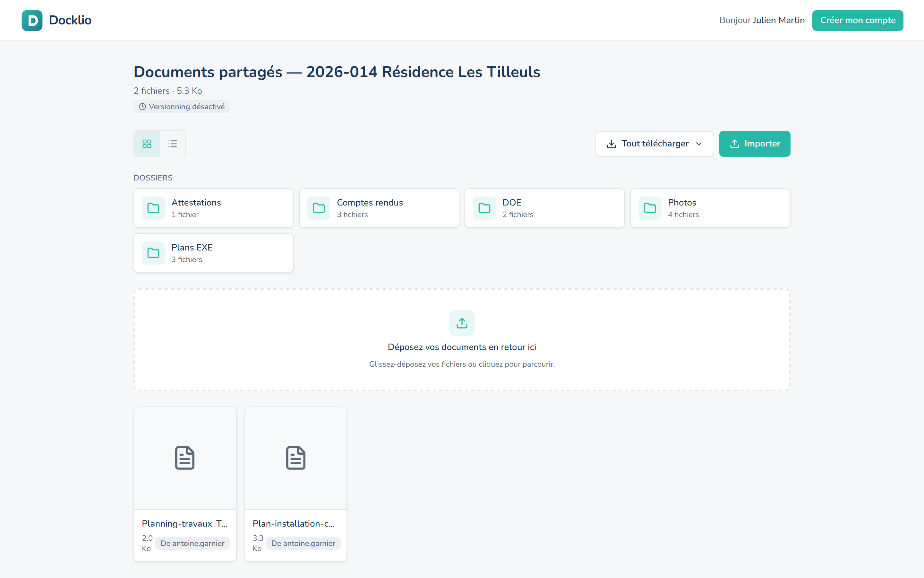Click the Docklio logo icon

tap(32, 20)
